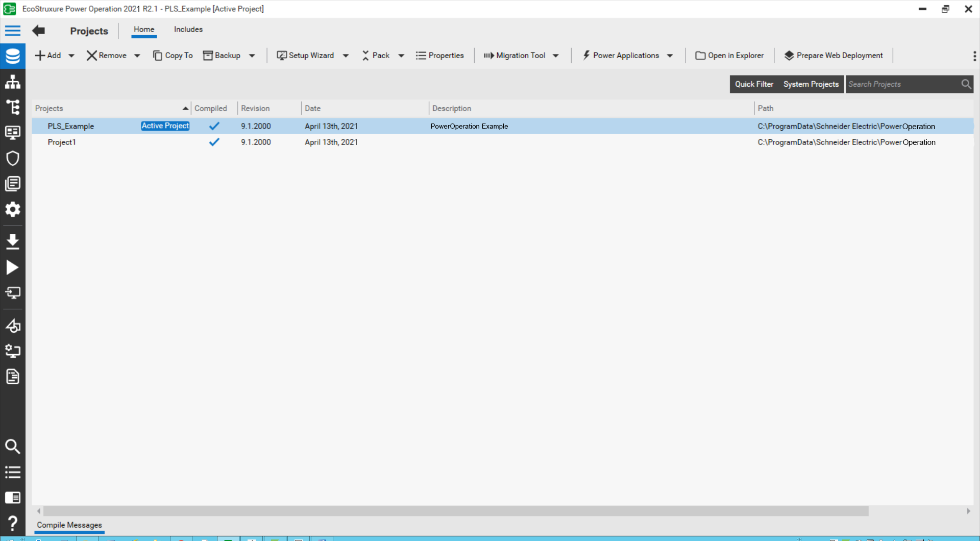Screen dimensions: 980x541
Task: Open the Search magnifier sidebar icon
Action: [13, 447]
